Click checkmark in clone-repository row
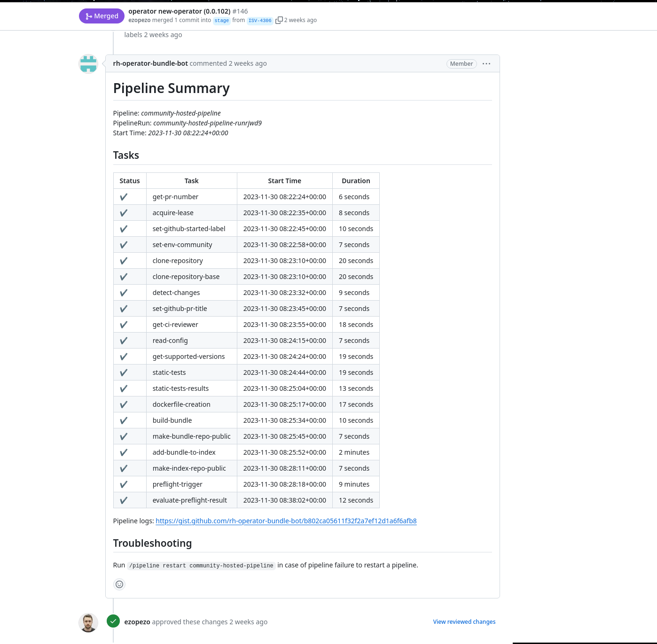The image size is (657, 644). (x=124, y=261)
